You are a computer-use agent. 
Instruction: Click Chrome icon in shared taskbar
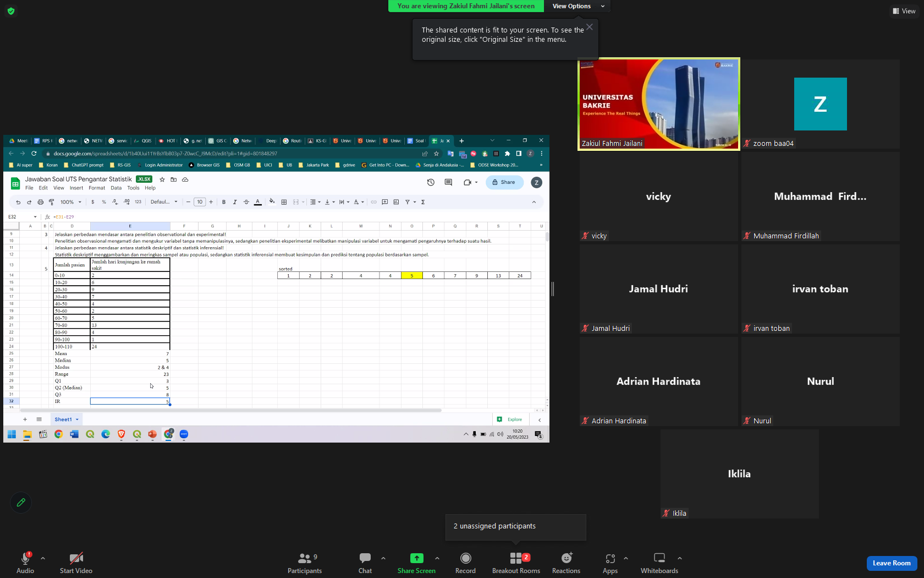(x=58, y=434)
